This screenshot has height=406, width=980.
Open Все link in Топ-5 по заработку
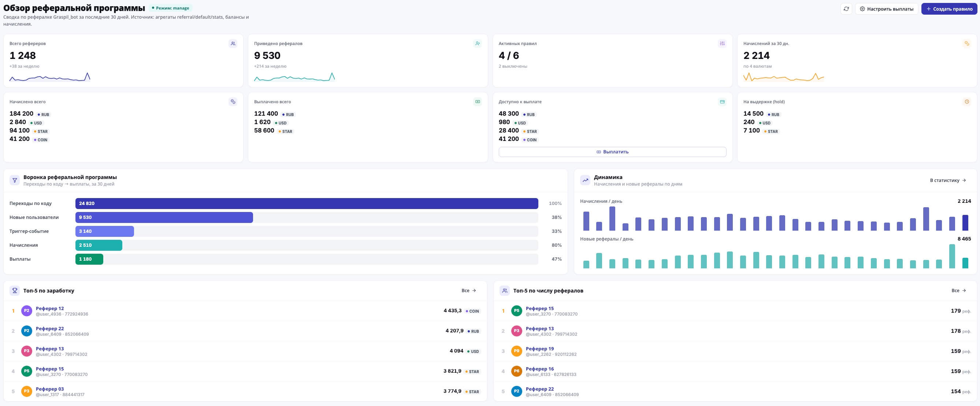tap(469, 290)
